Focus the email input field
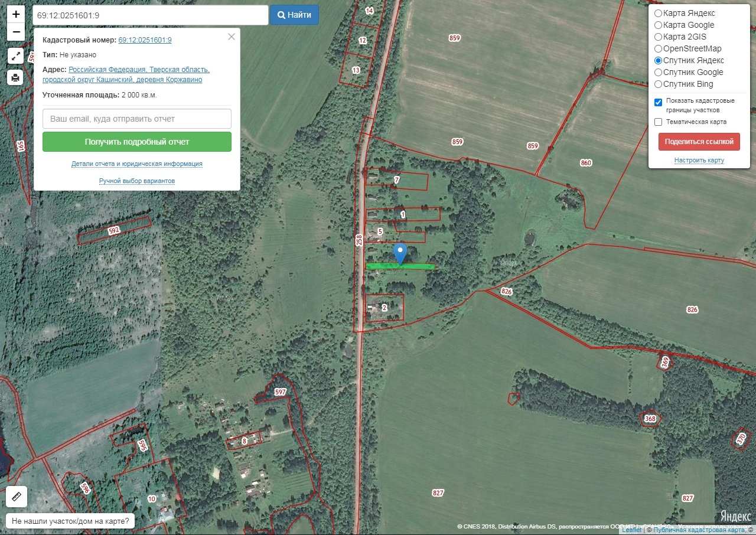This screenshot has height=535, width=756. (x=137, y=119)
